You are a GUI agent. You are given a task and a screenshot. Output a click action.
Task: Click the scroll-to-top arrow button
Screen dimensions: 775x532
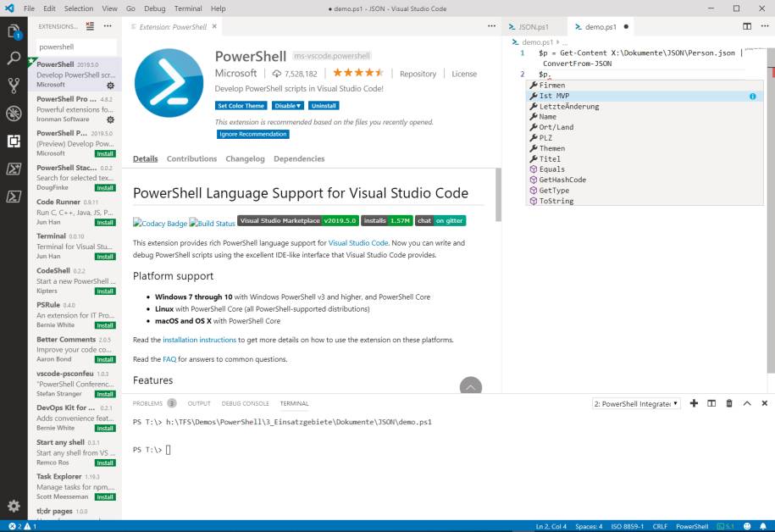(471, 385)
